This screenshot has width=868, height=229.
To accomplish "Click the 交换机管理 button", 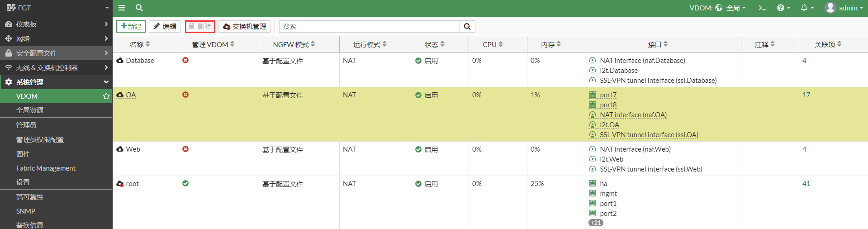I will click(x=245, y=27).
